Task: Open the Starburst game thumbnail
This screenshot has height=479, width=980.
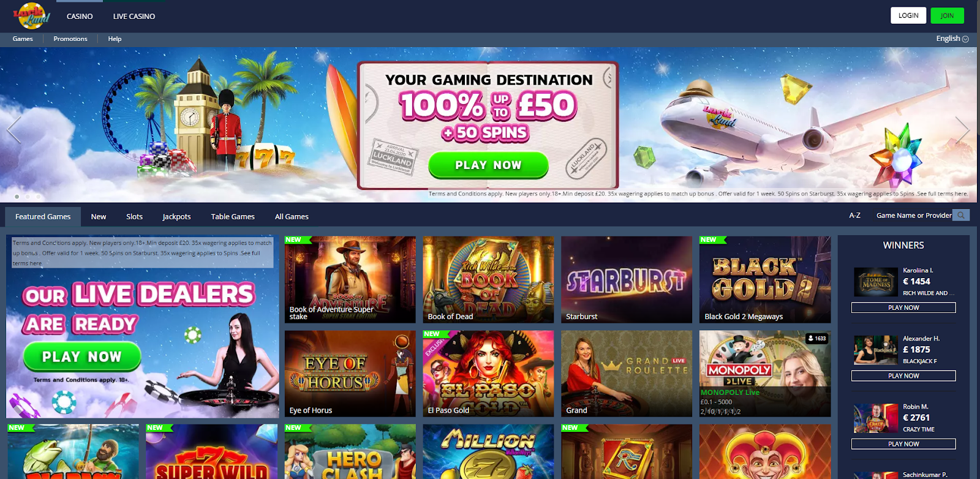Action: [x=627, y=279]
